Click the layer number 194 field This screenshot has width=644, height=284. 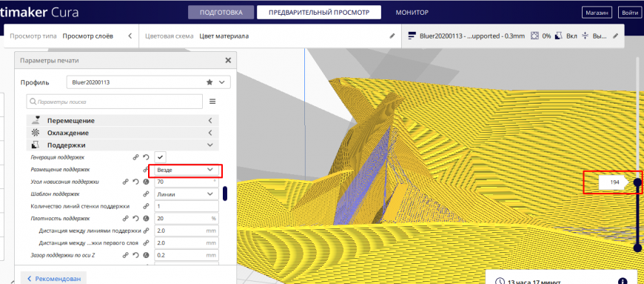614,182
